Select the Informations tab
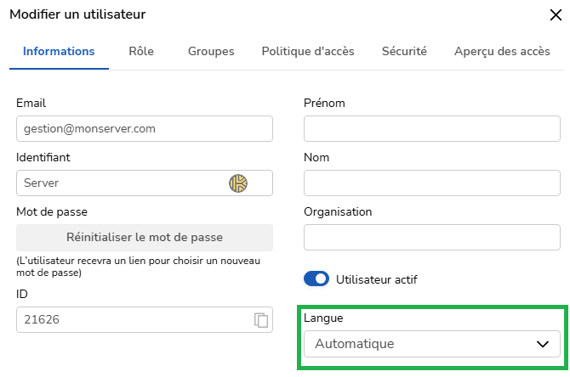The width and height of the screenshot is (570, 377). (59, 51)
